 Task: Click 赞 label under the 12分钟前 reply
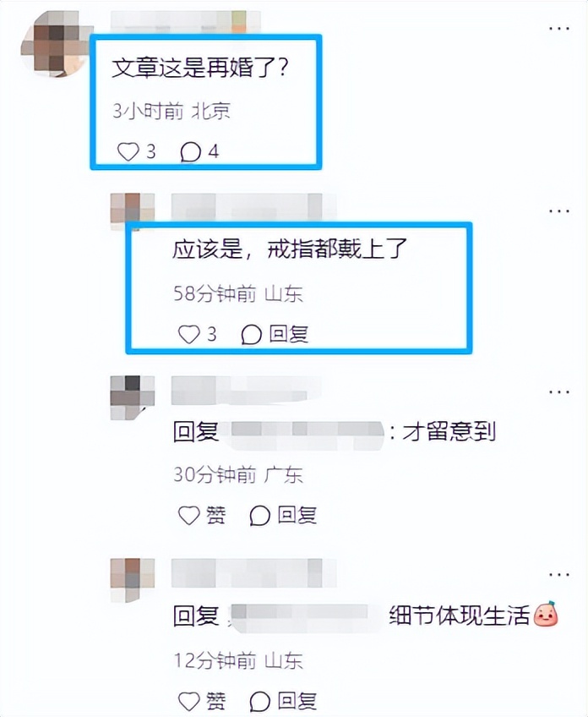point(215,701)
